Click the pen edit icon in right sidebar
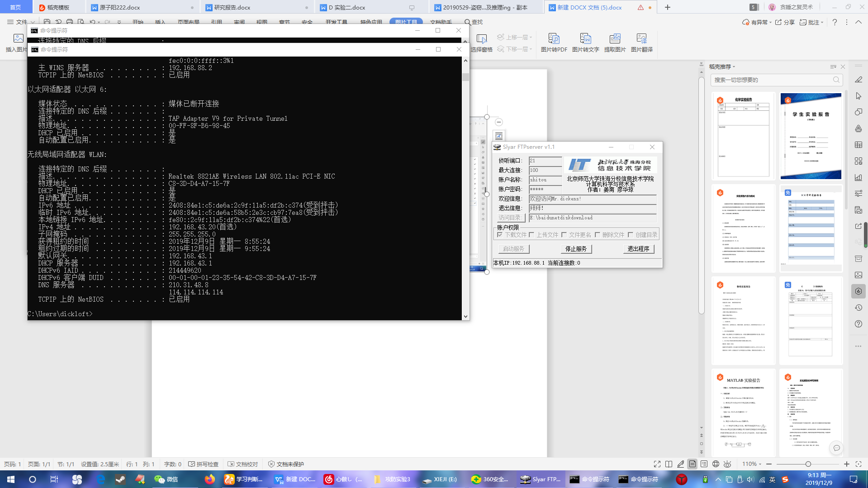 pos(859,80)
